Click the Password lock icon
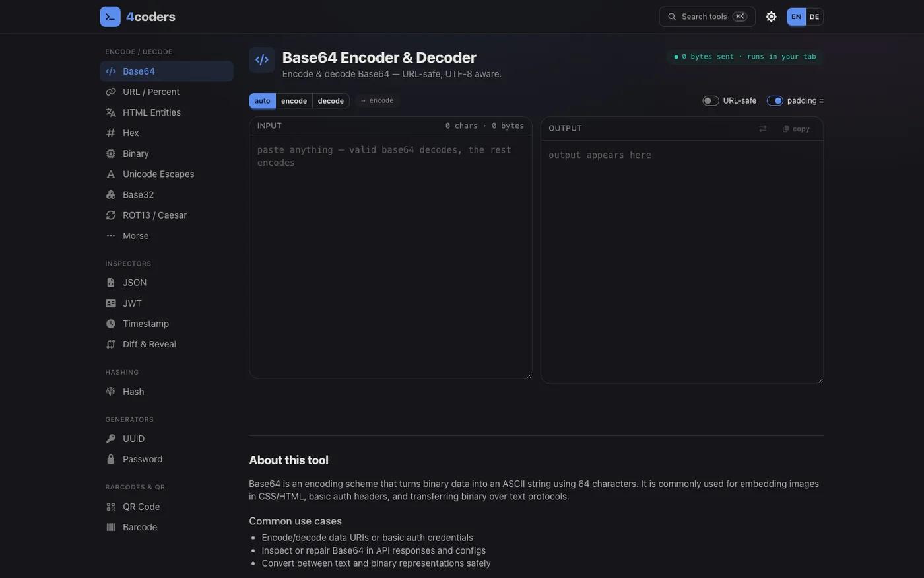Viewport: 924px width, 578px height. click(111, 458)
